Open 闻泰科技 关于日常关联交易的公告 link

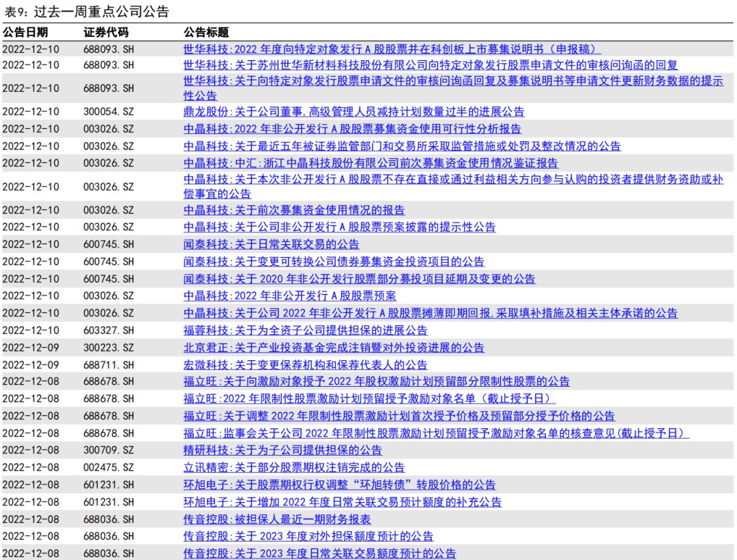[271, 244]
